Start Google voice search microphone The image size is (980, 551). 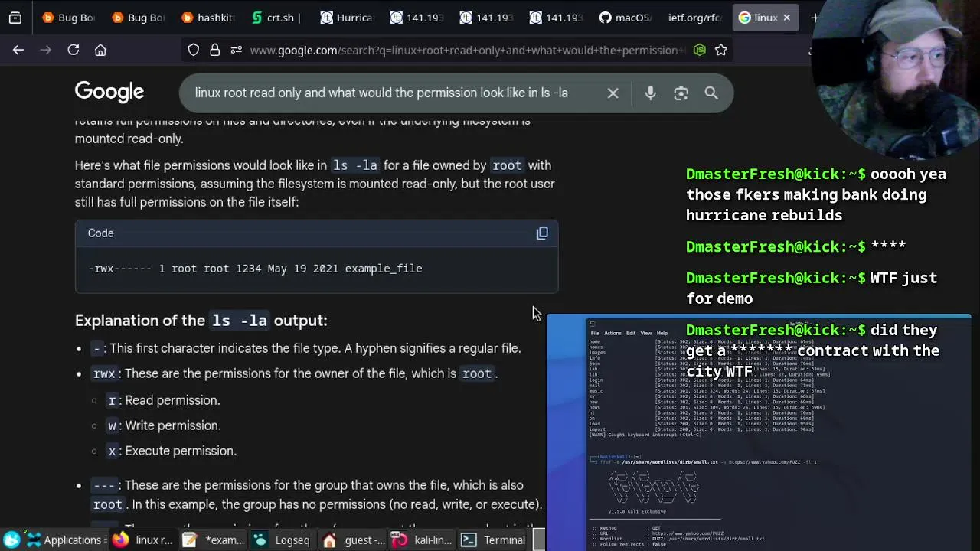tap(650, 93)
